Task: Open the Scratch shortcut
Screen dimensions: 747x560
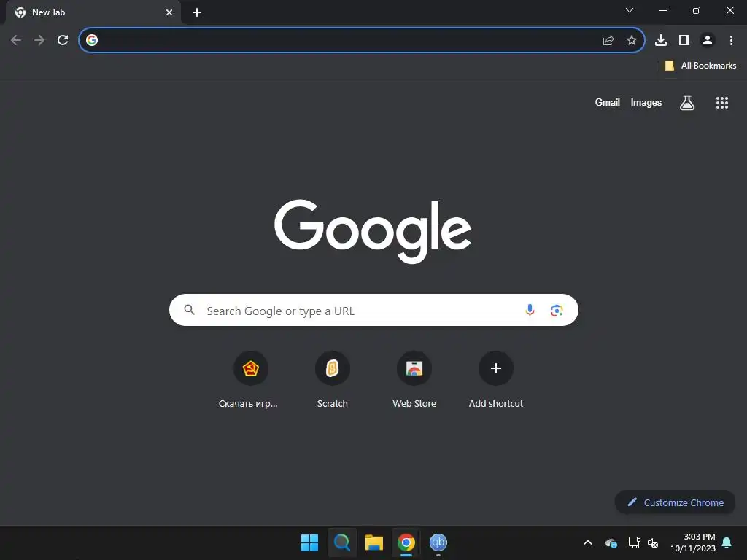Action: (333, 379)
